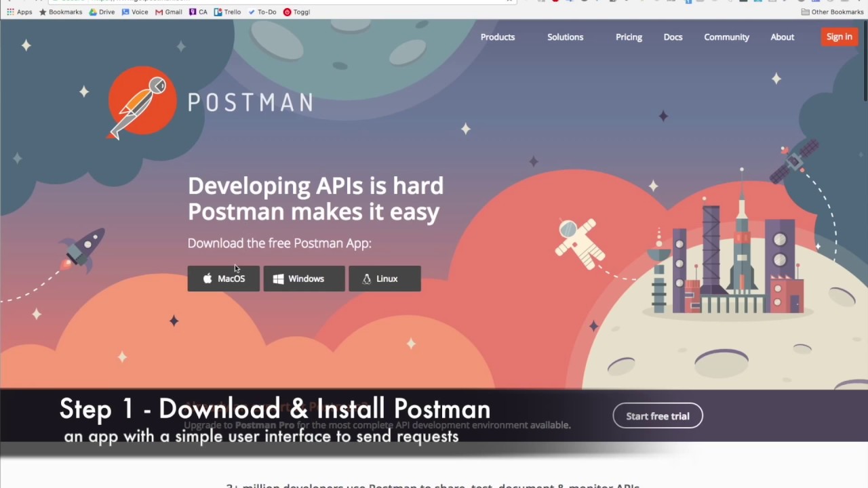The image size is (868, 488).
Task: Click the Sign in button
Action: click(839, 37)
